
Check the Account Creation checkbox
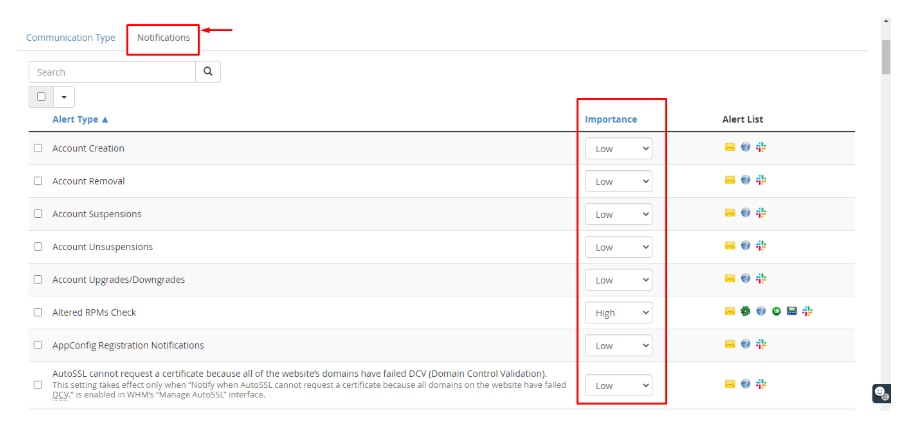(38, 148)
